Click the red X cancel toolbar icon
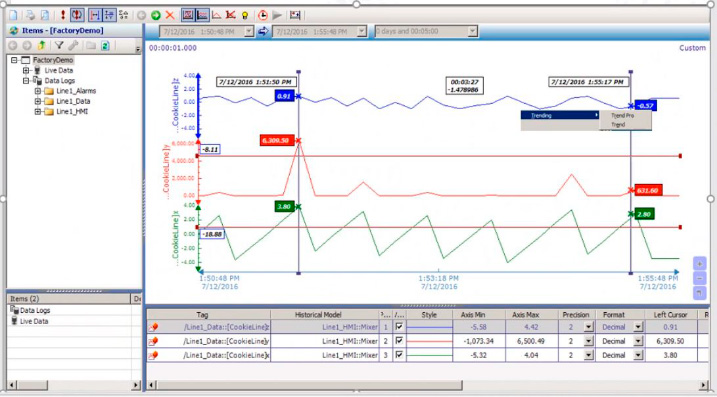Image resolution: width=717 pixels, height=397 pixels. point(170,15)
